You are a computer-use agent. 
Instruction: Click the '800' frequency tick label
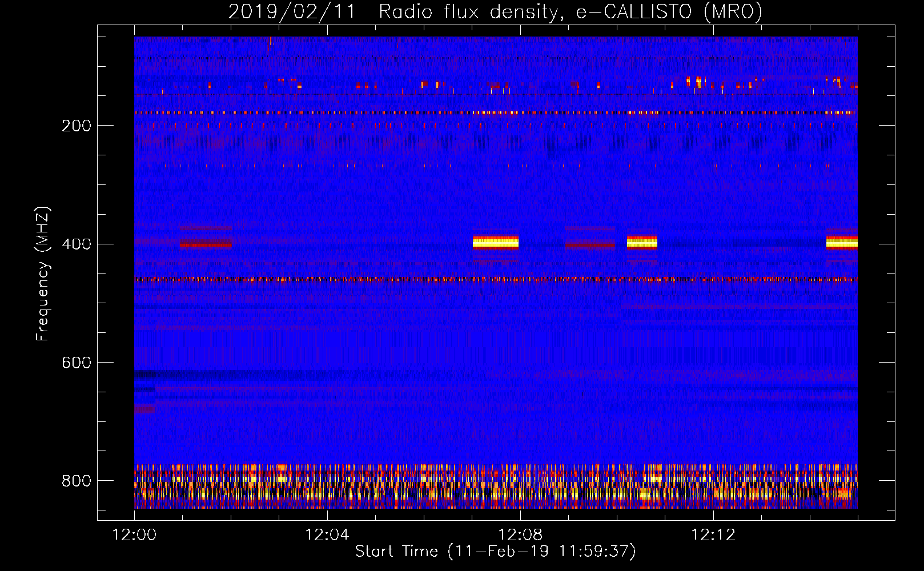77,481
